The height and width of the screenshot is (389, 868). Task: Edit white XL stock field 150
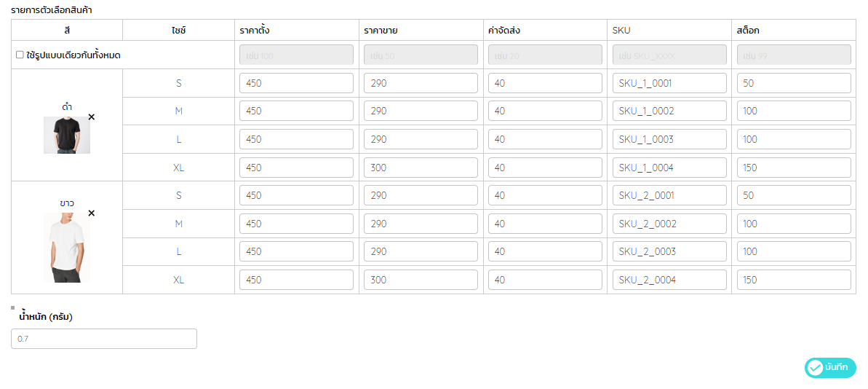(794, 280)
